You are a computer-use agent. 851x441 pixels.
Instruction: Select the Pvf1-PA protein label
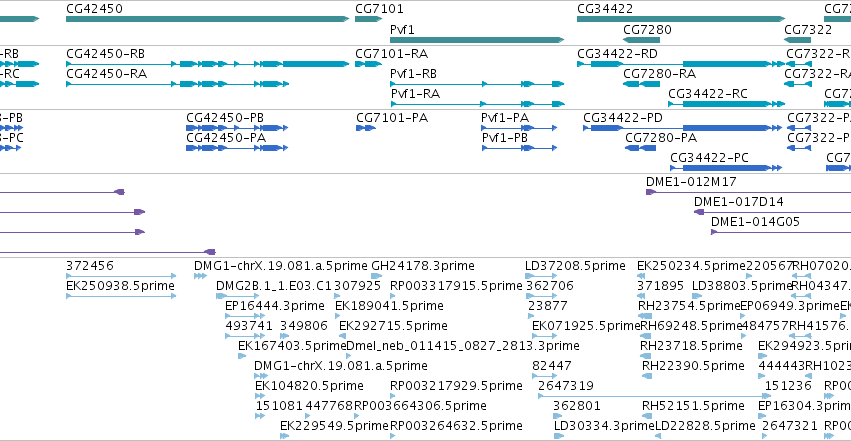pos(505,118)
